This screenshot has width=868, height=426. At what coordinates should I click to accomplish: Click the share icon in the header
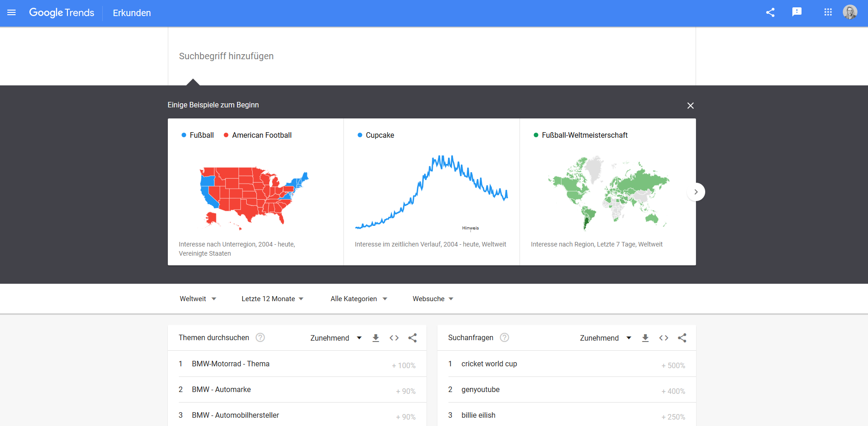coord(770,12)
